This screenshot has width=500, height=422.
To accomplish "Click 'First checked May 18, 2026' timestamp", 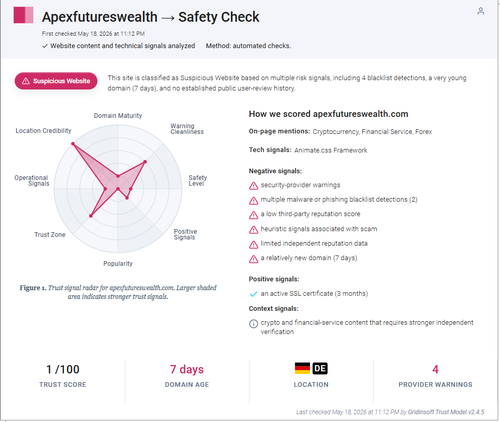I will pos(93,34).
